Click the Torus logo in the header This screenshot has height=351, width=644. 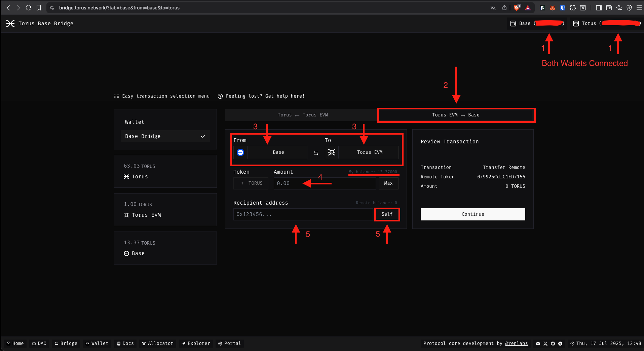click(x=10, y=23)
